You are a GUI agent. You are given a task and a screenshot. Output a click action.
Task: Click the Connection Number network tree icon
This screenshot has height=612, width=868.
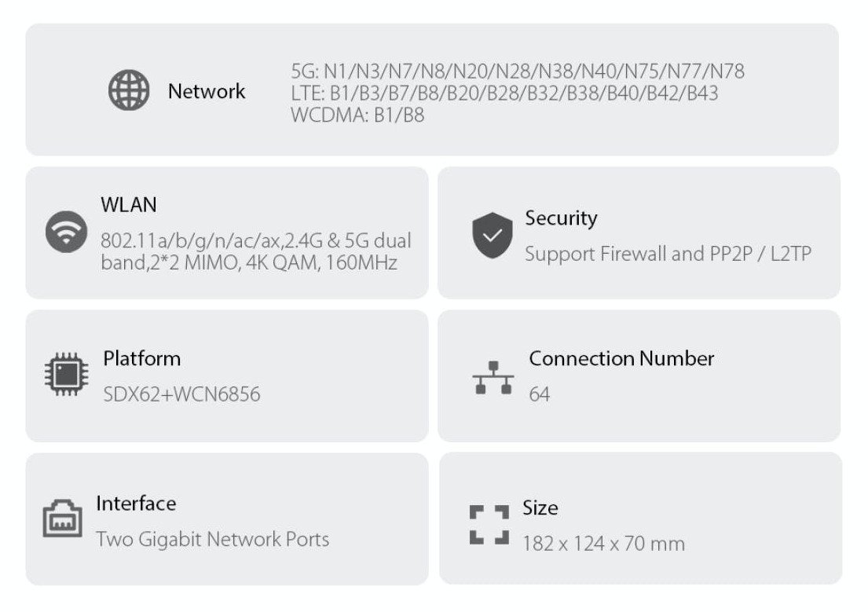493,378
